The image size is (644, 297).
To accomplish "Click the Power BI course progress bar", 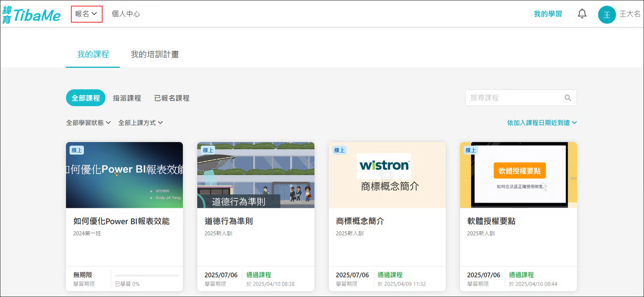I will click(147, 276).
